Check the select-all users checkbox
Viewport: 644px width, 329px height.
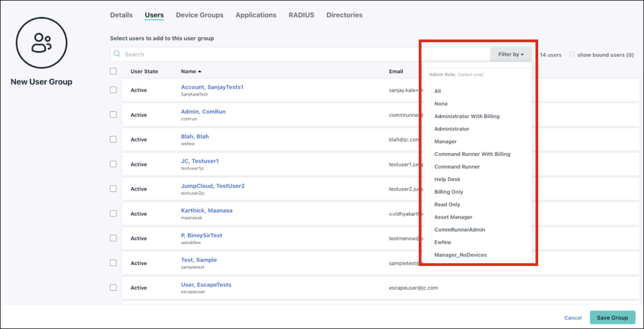tap(113, 71)
